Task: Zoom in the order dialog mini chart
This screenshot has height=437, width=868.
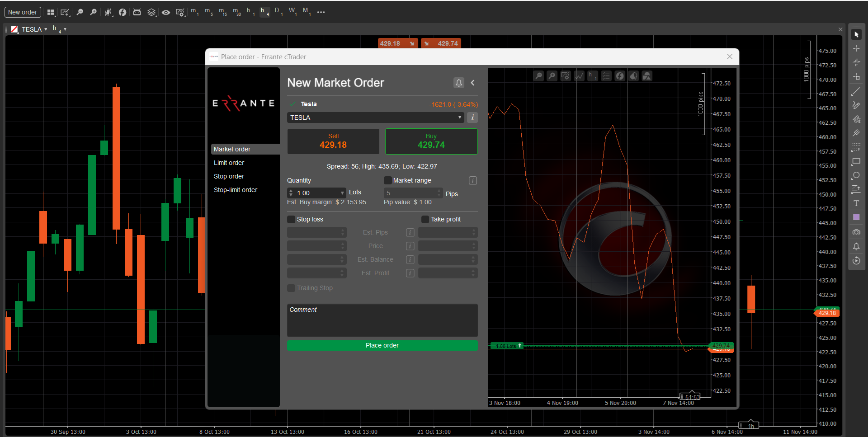Action: point(552,76)
